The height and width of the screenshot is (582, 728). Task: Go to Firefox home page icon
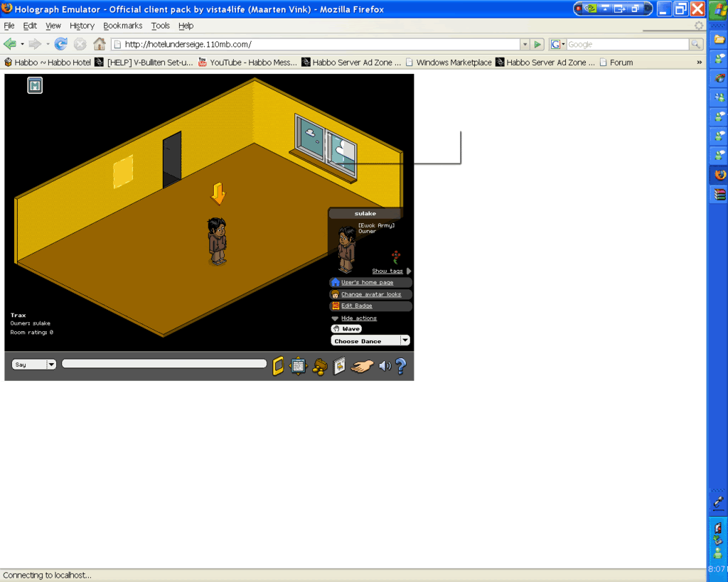(100, 44)
